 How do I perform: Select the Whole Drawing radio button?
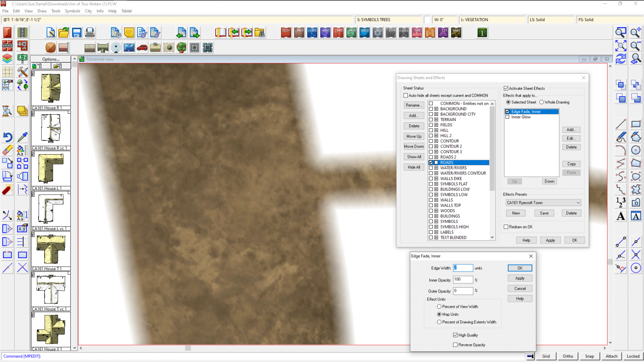[541, 102]
